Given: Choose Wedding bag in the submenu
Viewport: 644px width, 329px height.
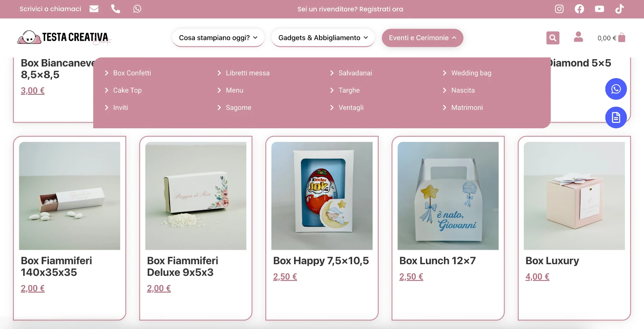Looking at the screenshot, I should 471,73.
